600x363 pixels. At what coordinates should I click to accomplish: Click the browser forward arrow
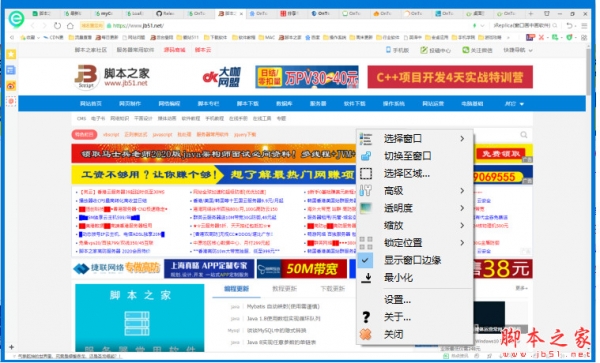pos(45,26)
